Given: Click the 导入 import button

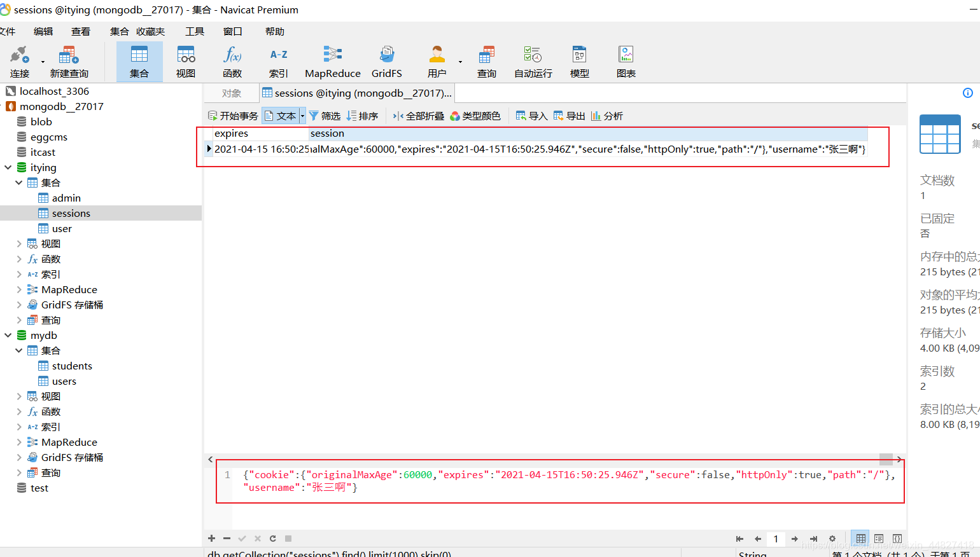Looking at the screenshot, I should coord(532,116).
